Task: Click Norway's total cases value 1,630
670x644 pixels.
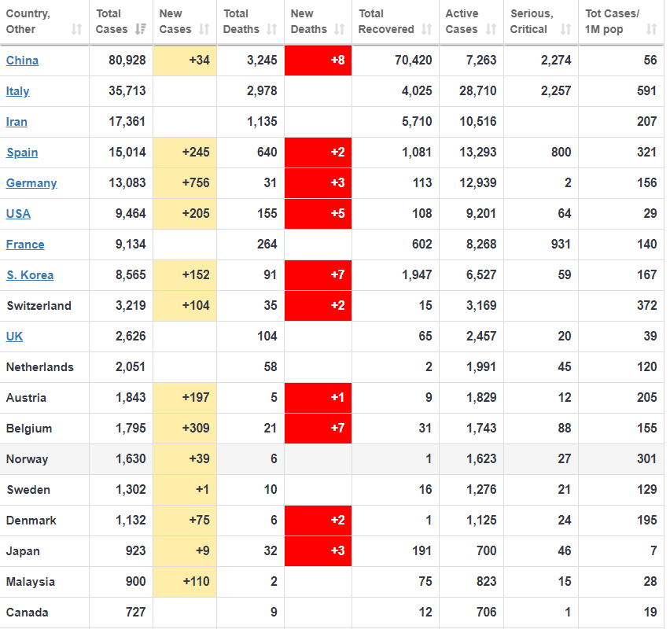Action: coord(131,459)
